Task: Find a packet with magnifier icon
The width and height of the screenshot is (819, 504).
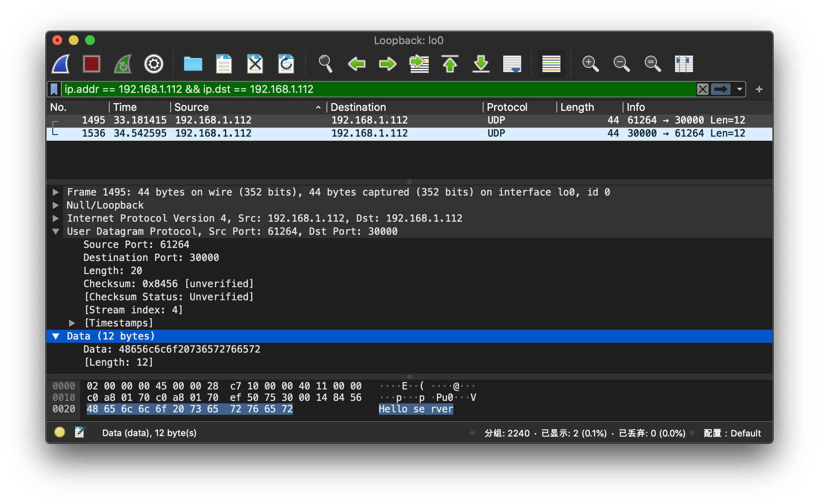Action: 325,64
